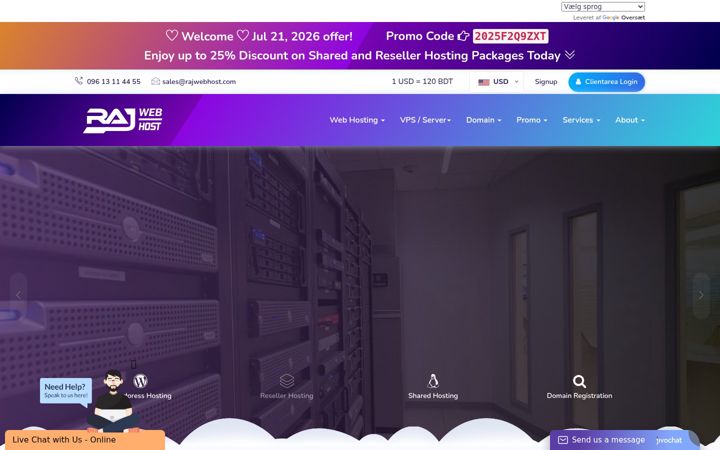Viewport: 720px width, 450px height.
Task: Click the US flag icon
Action: click(484, 82)
